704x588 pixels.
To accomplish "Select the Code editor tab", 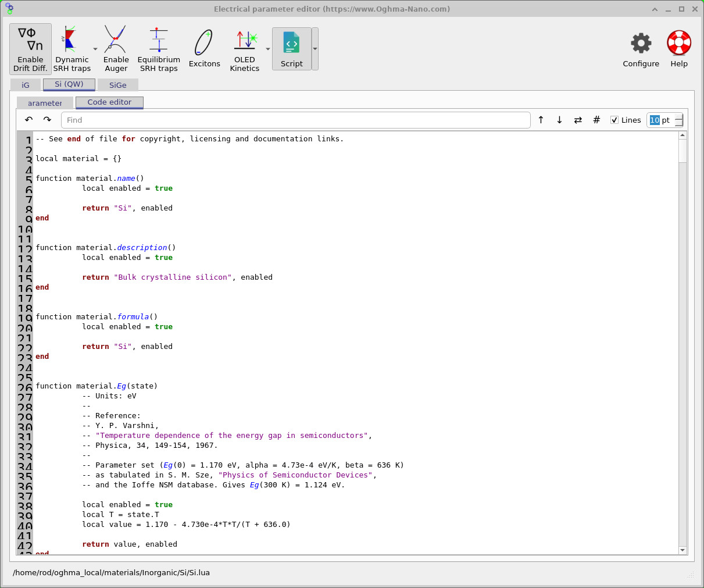I will coord(109,102).
